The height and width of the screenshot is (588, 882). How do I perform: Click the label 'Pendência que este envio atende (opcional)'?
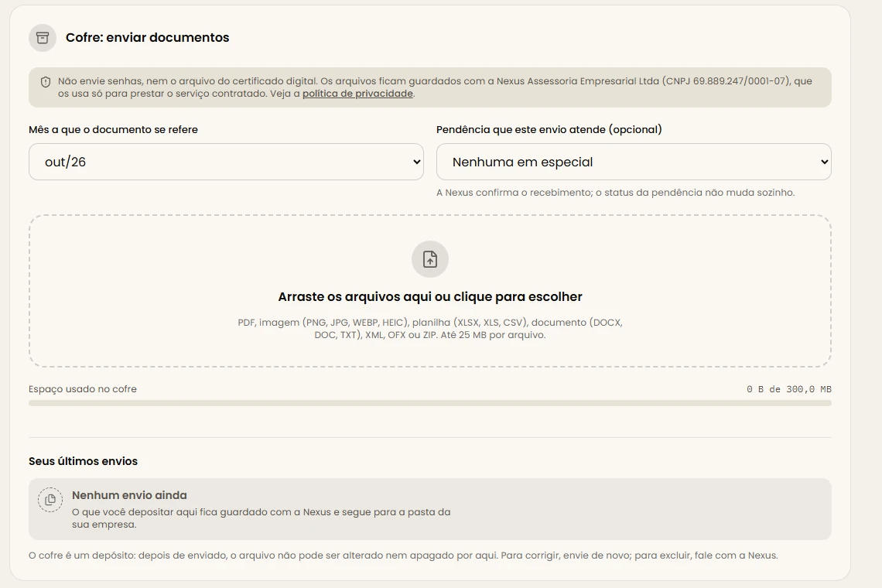click(549, 129)
